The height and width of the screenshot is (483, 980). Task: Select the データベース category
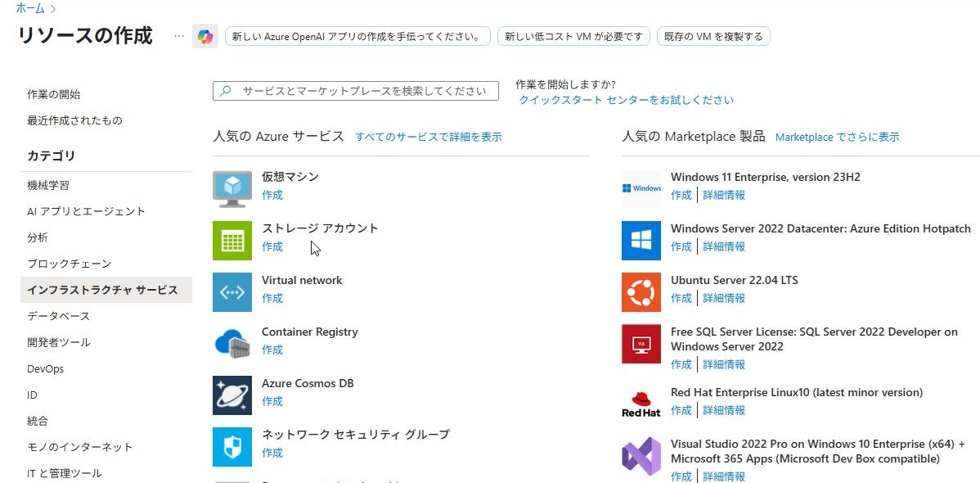tap(58, 316)
